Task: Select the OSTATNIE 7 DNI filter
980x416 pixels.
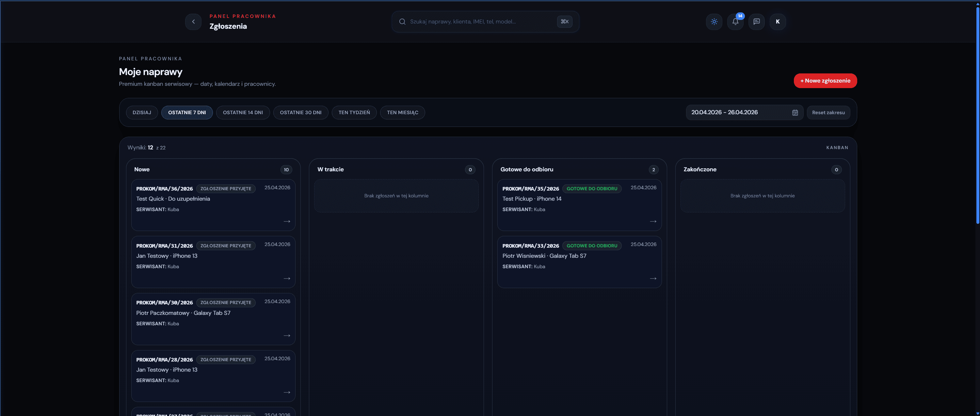Action: tap(187, 113)
